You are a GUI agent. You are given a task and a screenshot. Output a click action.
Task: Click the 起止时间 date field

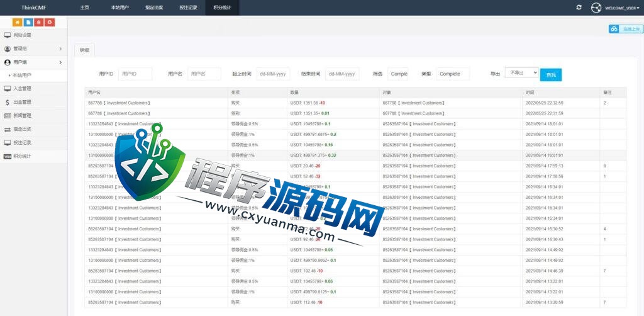point(273,74)
